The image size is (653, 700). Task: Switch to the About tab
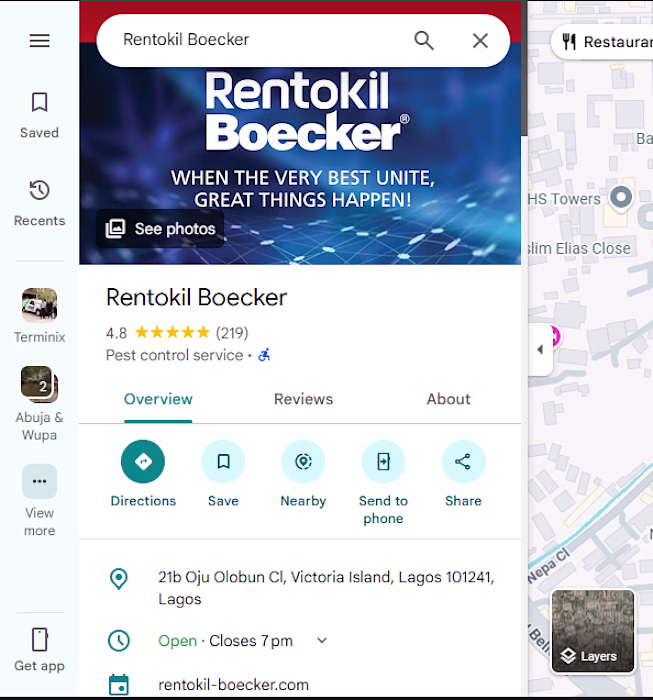click(x=448, y=399)
